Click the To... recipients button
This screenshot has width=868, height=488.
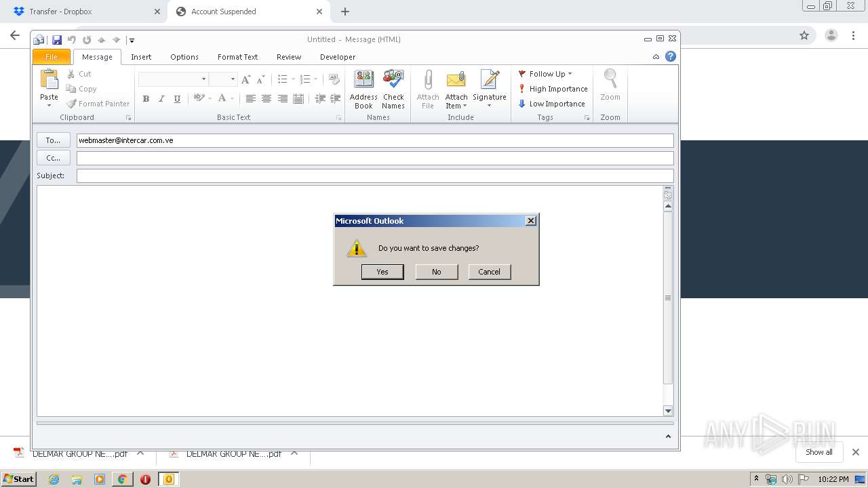pos(54,140)
